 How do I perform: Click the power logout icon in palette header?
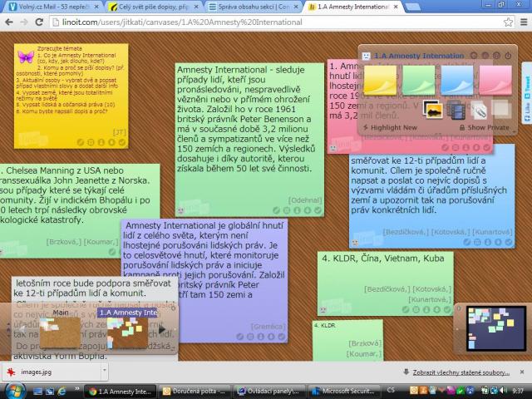click(508, 56)
